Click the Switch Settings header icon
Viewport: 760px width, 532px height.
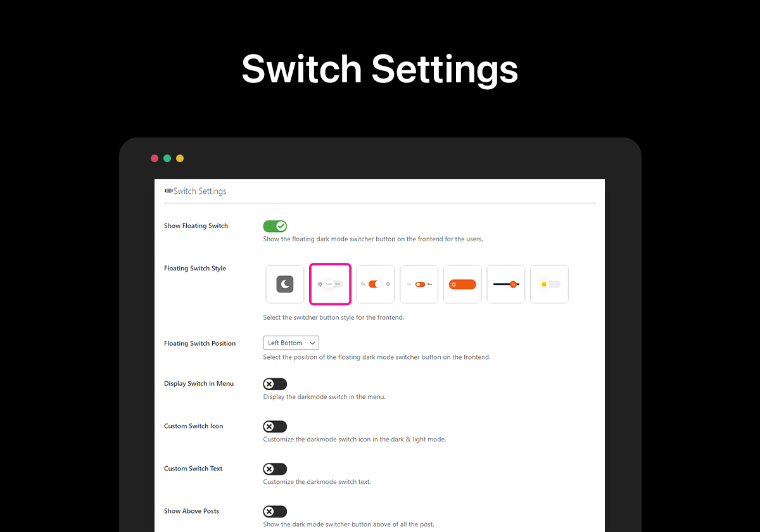pyautogui.click(x=168, y=191)
